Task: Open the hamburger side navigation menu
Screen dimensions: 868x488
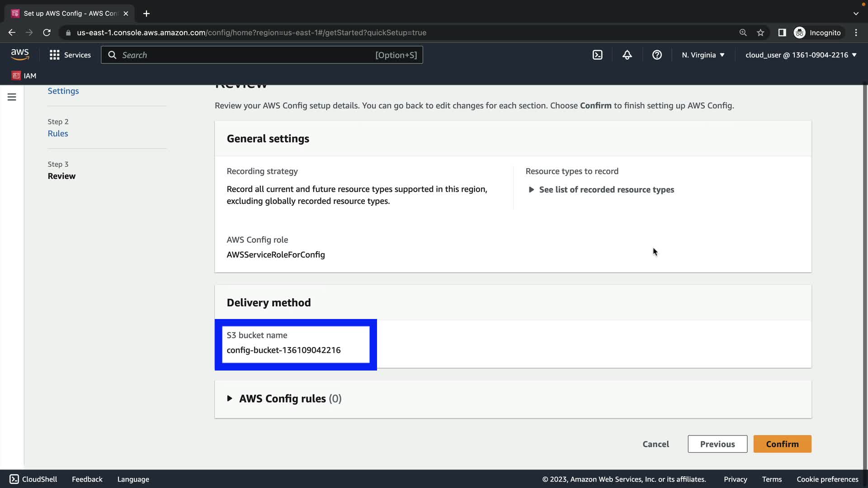Action: (12, 97)
